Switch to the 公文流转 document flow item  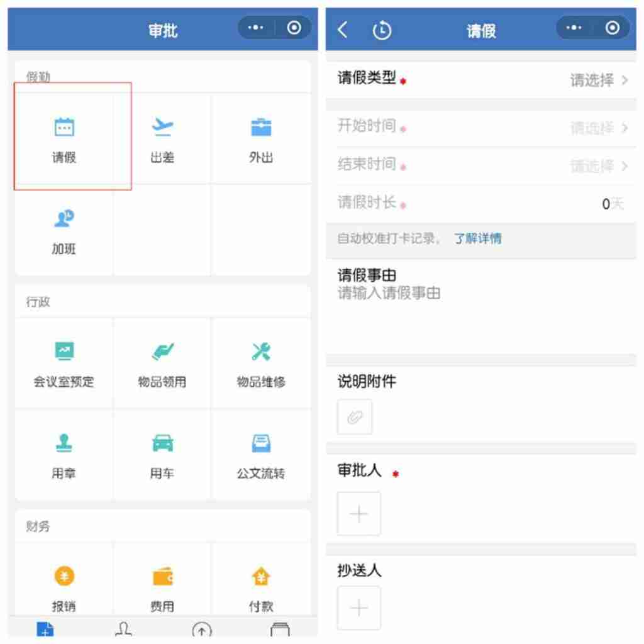pyautogui.click(x=260, y=457)
